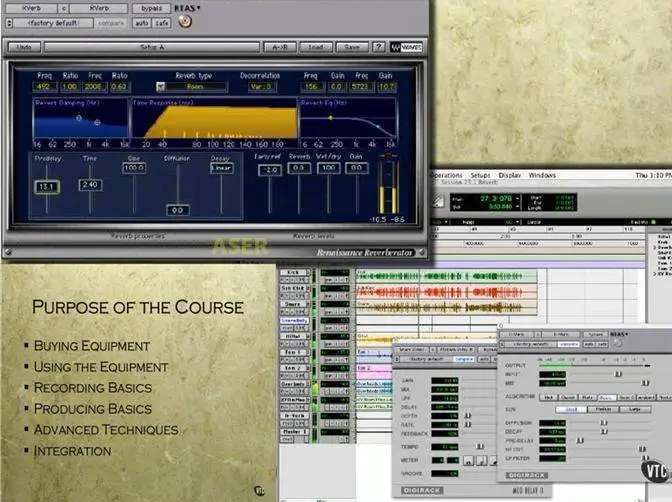
Task: Open the question-mark help button in Renaissance Reverberator
Action: click(x=378, y=47)
